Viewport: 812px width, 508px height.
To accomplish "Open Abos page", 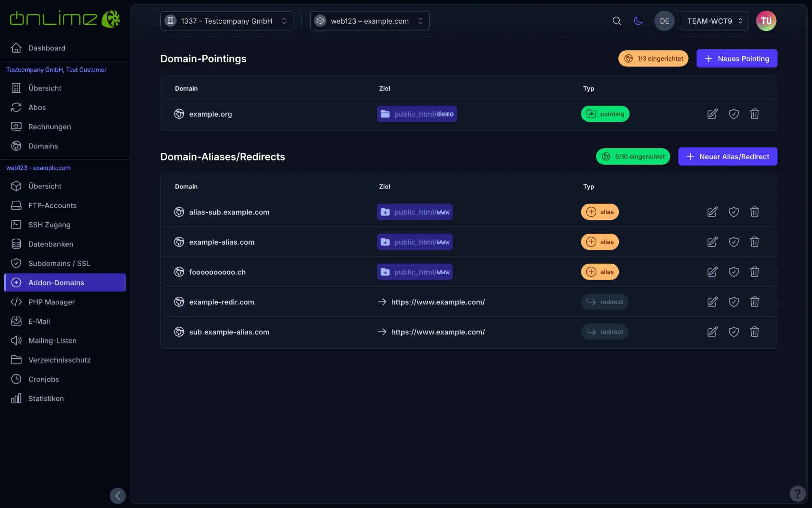I will coord(65,107).
